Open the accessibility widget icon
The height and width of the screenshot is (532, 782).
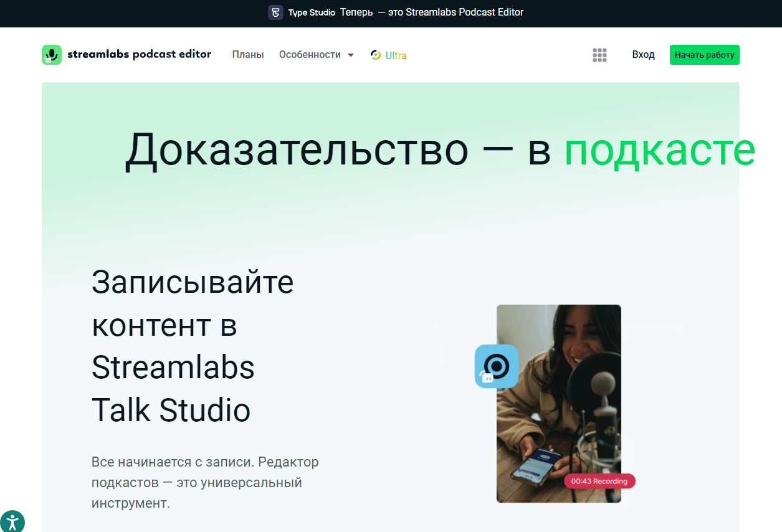(11, 522)
